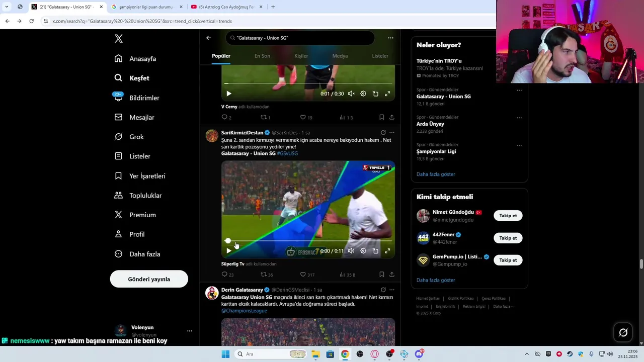Click the taskbar Ara search box

(x=271, y=354)
